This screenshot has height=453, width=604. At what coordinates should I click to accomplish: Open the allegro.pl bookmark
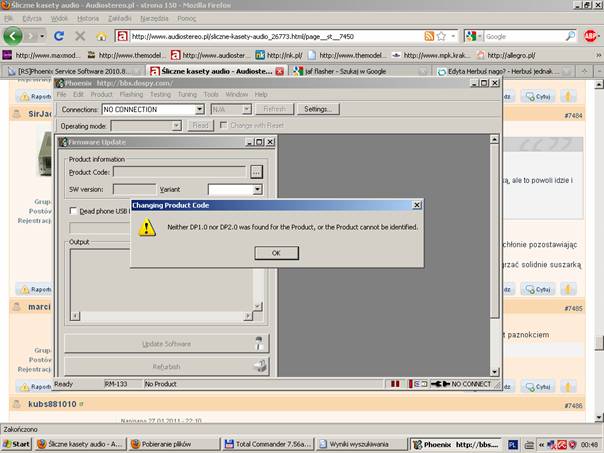[x=506, y=55]
